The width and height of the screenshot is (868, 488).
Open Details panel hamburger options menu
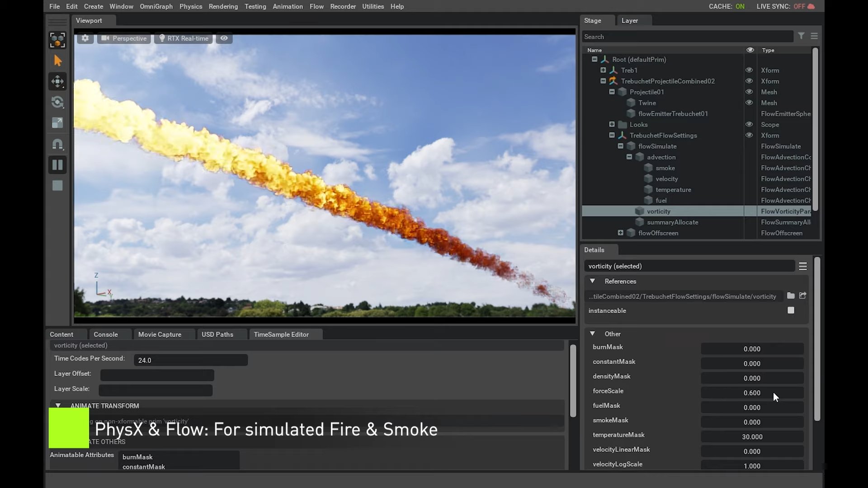pos(802,266)
